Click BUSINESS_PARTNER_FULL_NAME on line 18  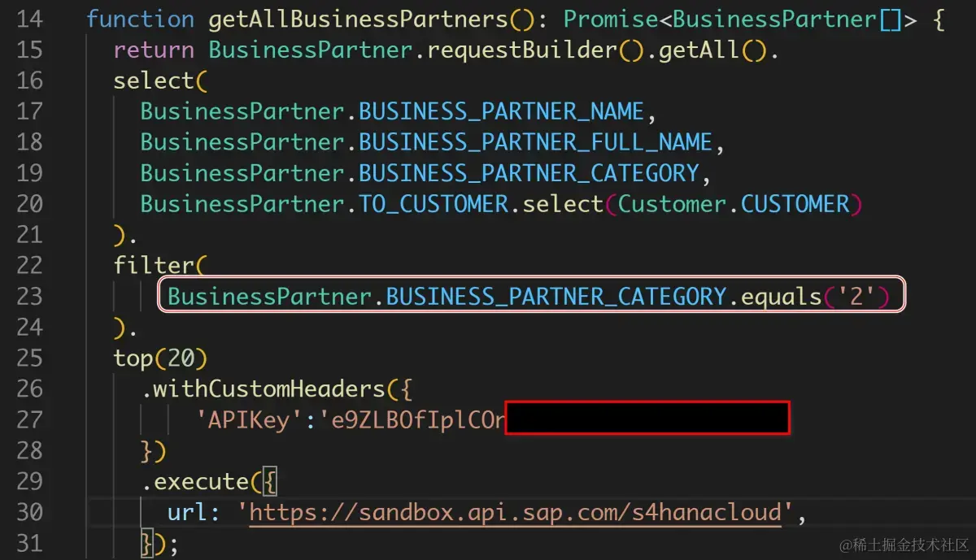tap(535, 143)
